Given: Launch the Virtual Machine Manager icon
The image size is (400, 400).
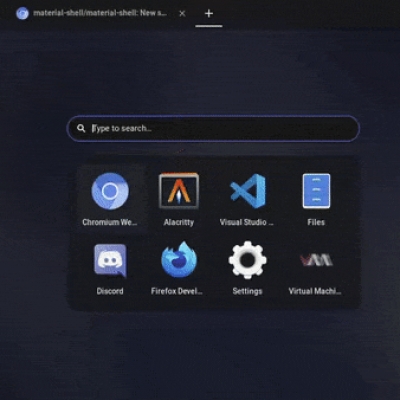Looking at the screenshot, I should (316, 260).
